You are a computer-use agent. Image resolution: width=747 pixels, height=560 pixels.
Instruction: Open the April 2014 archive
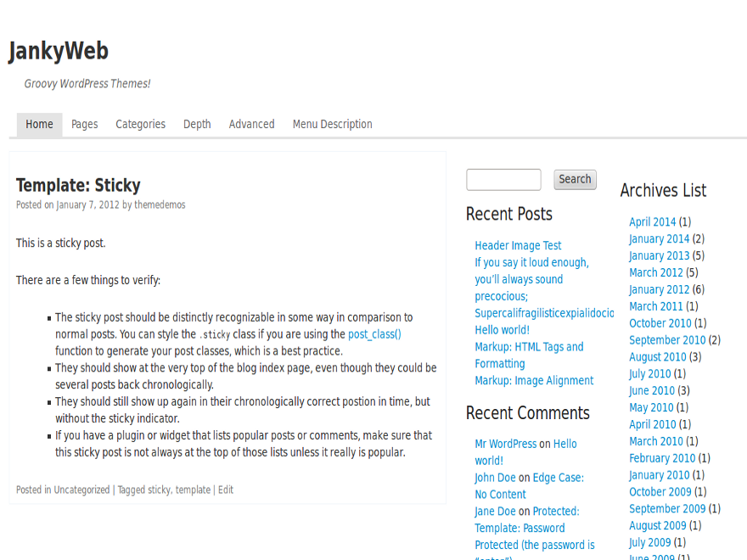652,222
